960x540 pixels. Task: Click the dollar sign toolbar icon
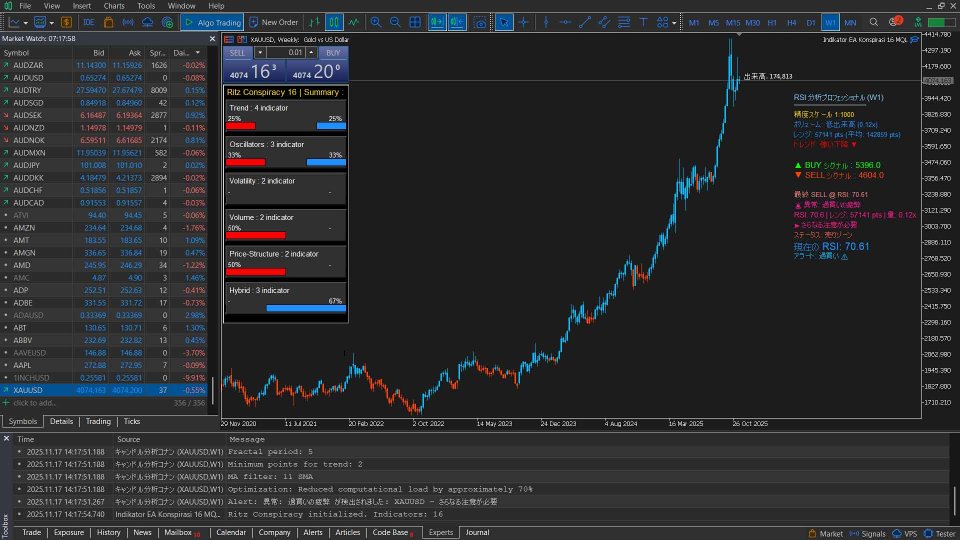tap(66, 22)
